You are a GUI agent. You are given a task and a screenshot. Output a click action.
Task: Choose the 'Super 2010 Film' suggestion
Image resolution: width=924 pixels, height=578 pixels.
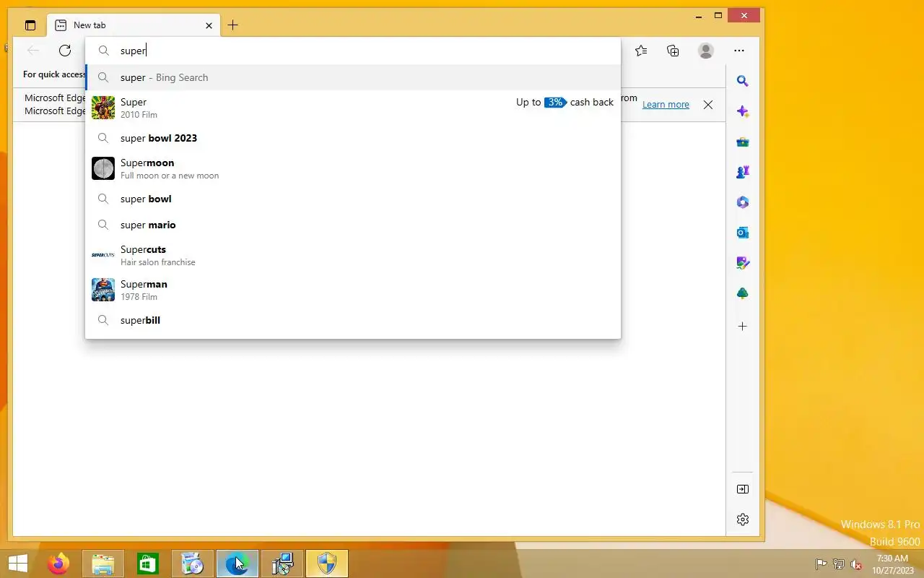click(353, 108)
